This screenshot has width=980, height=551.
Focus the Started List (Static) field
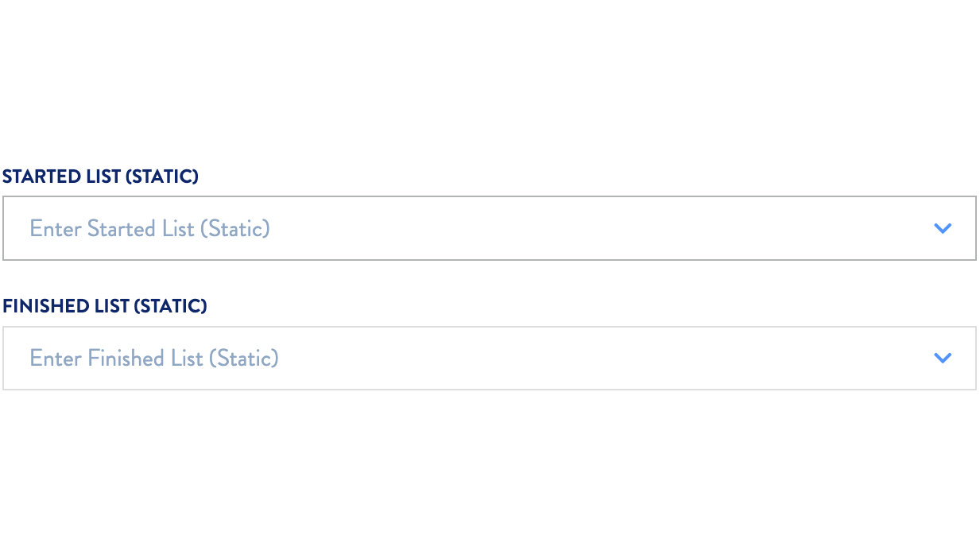489,228
